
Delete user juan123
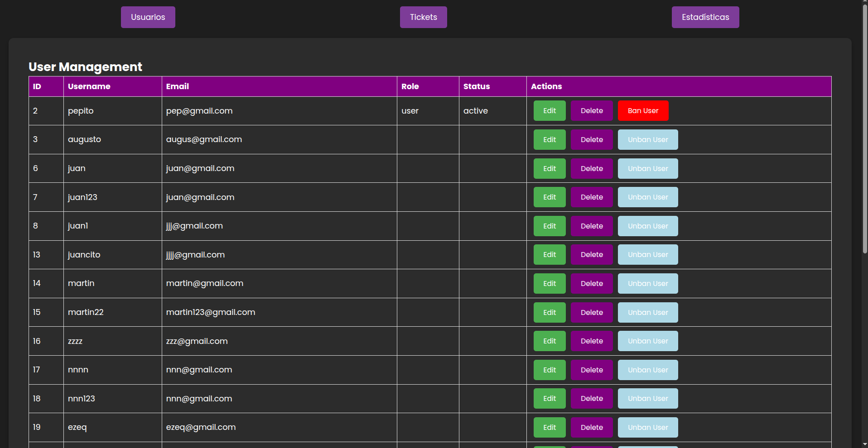[592, 197]
